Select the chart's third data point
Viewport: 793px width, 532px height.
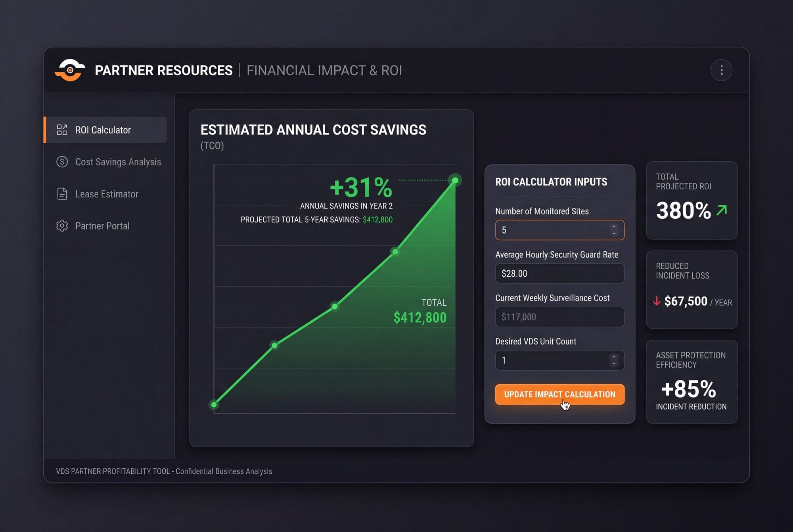[335, 306]
